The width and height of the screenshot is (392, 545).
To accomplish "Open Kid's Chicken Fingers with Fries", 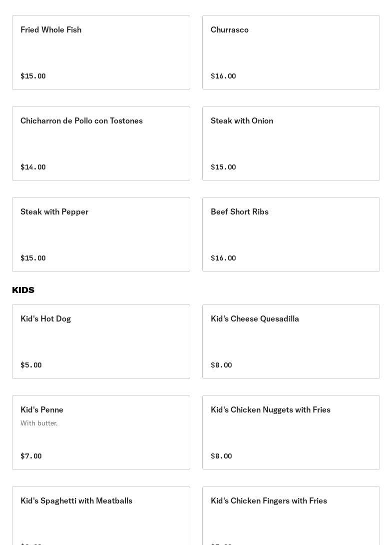I will point(291,515).
